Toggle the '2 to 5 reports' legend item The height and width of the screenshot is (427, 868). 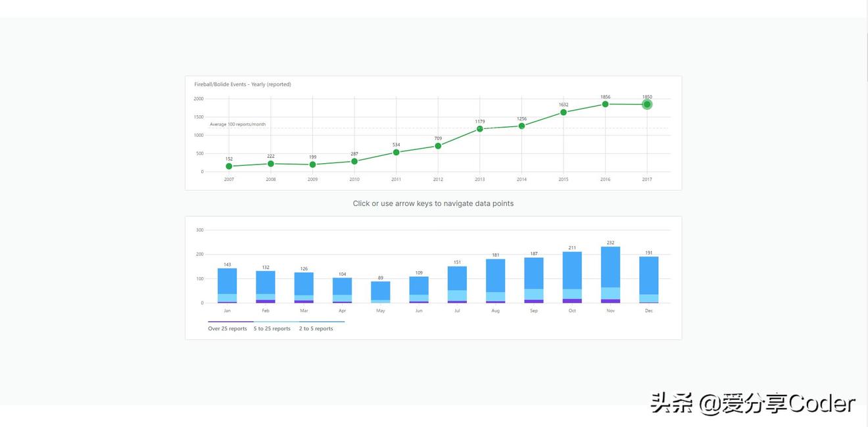coord(316,328)
